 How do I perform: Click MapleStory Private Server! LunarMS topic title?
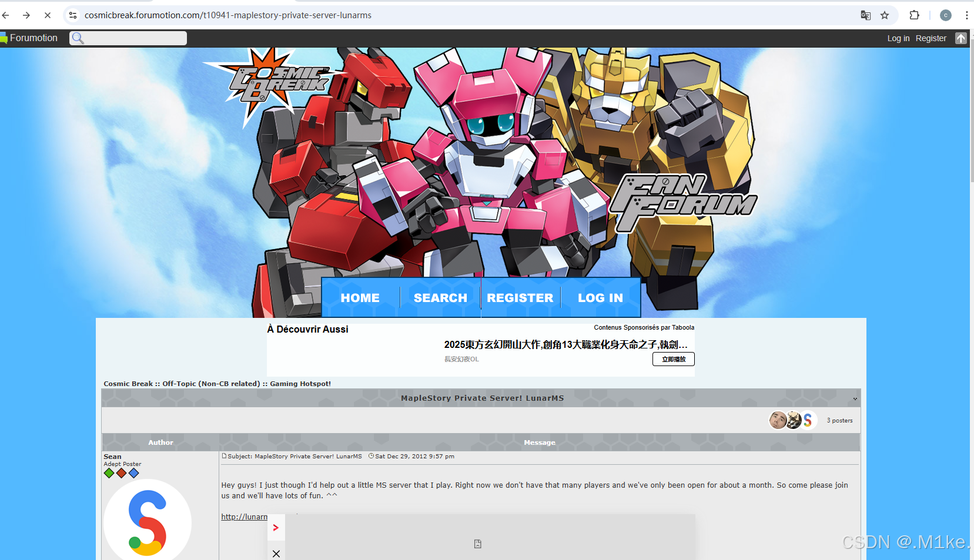tap(482, 398)
